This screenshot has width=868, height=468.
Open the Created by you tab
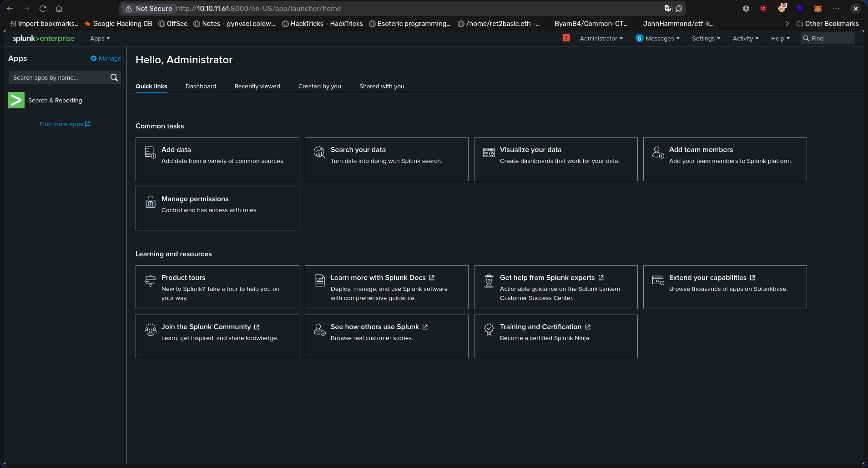pyautogui.click(x=319, y=86)
